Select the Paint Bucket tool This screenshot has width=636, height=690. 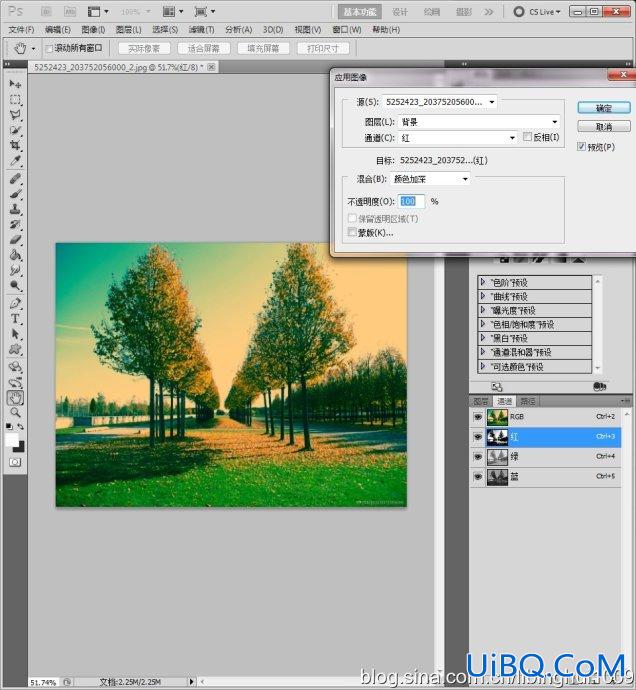tap(15, 255)
